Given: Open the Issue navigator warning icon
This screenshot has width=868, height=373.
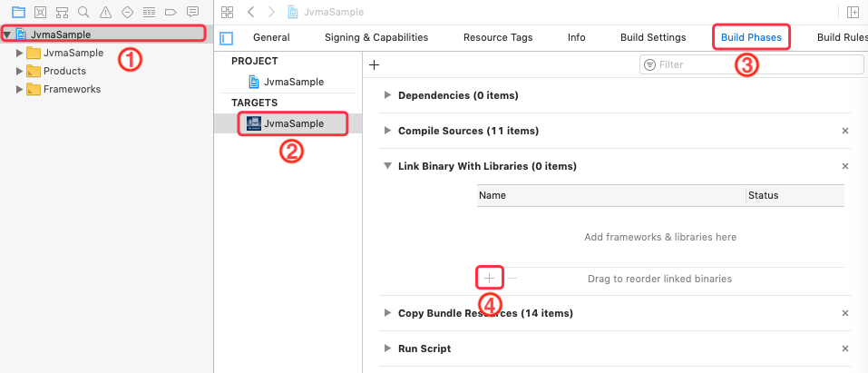Looking at the screenshot, I should (105, 12).
